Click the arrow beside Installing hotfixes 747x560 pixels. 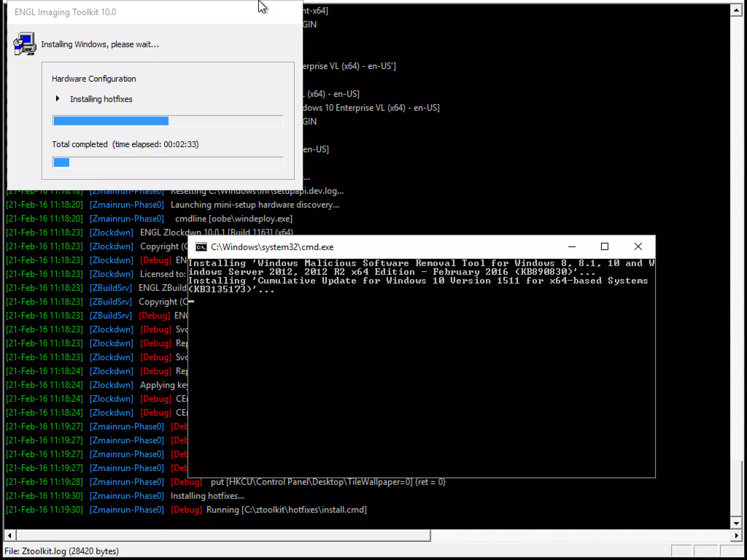click(58, 98)
